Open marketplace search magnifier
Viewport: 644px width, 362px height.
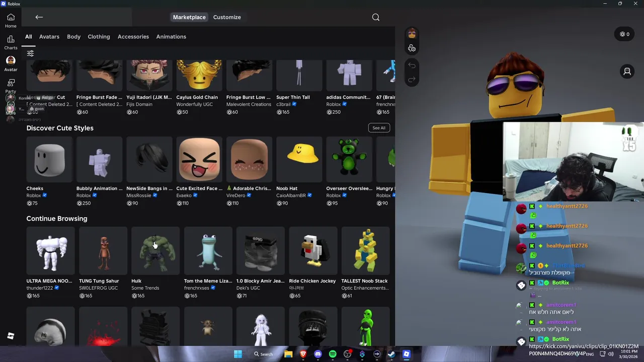click(376, 17)
